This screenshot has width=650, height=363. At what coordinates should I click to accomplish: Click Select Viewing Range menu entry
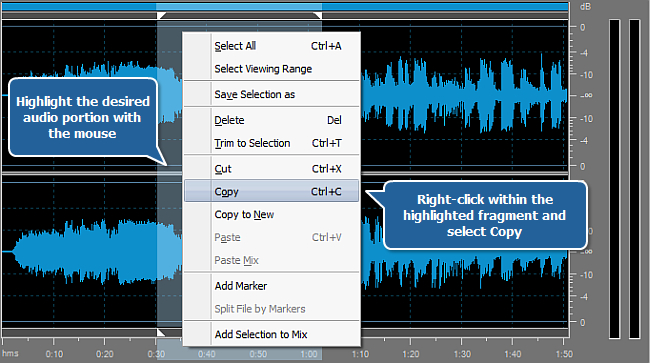coord(272,69)
